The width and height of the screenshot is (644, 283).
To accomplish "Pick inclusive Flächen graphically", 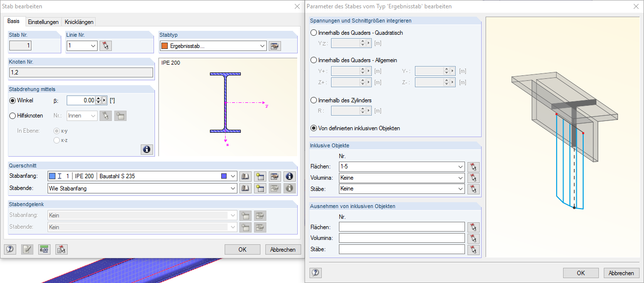I will pos(473,167).
